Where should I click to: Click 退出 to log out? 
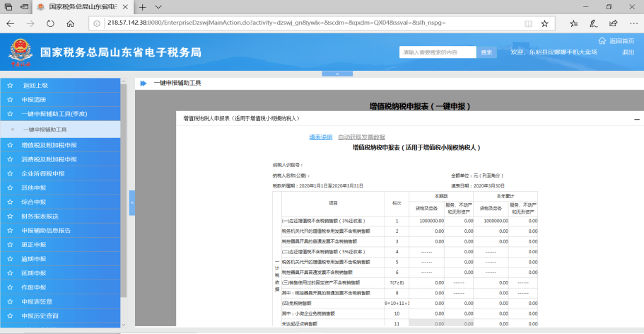click(x=628, y=52)
